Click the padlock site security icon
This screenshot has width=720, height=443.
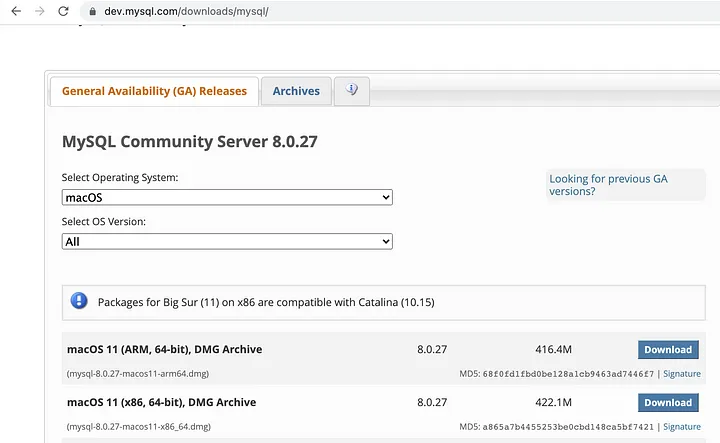pos(92,11)
